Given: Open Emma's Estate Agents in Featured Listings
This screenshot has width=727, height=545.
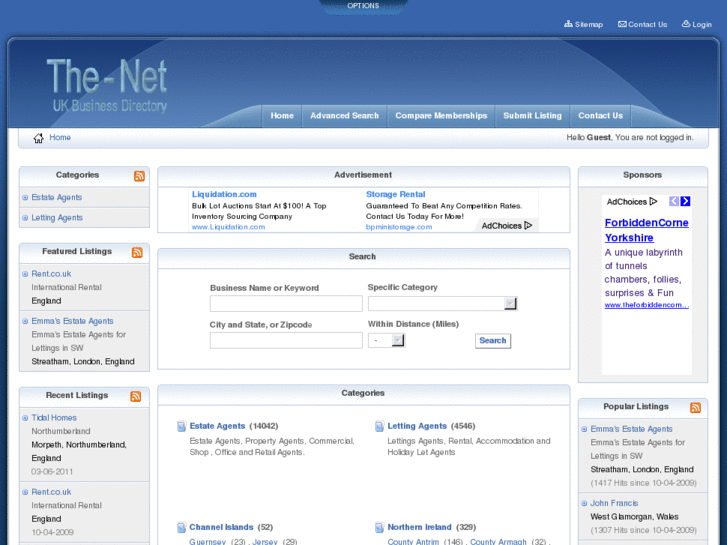Looking at the screenshot, I should pyautogui.click(x=72, y=321).
